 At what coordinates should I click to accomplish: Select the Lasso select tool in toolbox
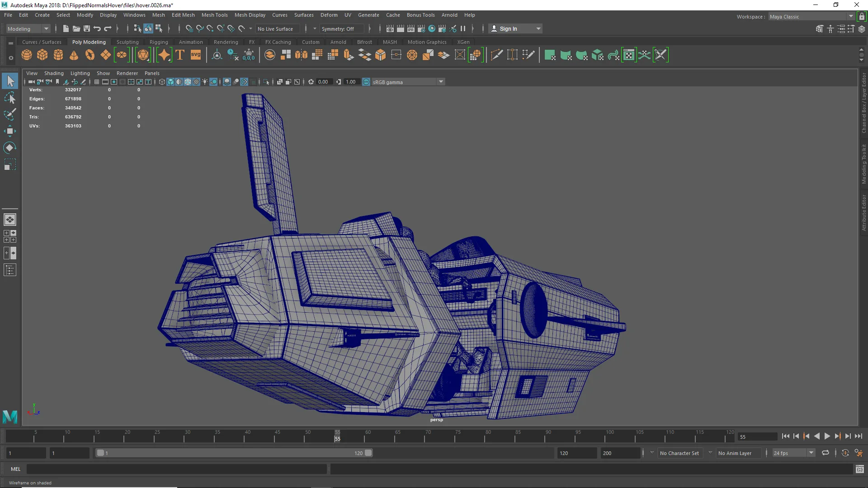10,98
